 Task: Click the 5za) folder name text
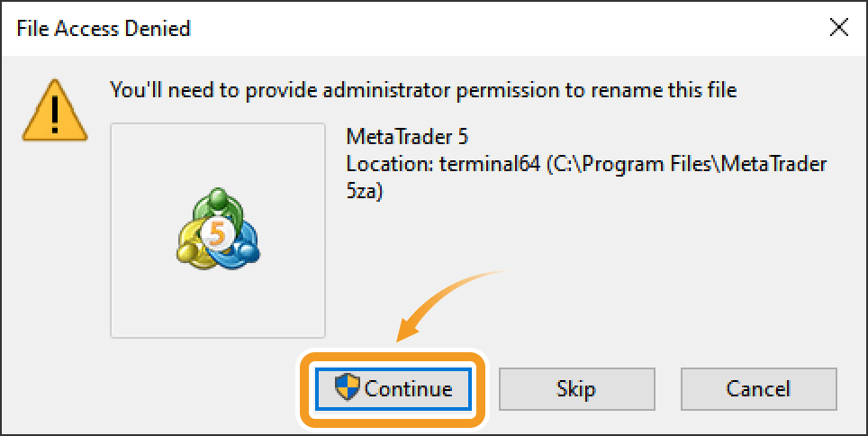click(365, 192)
